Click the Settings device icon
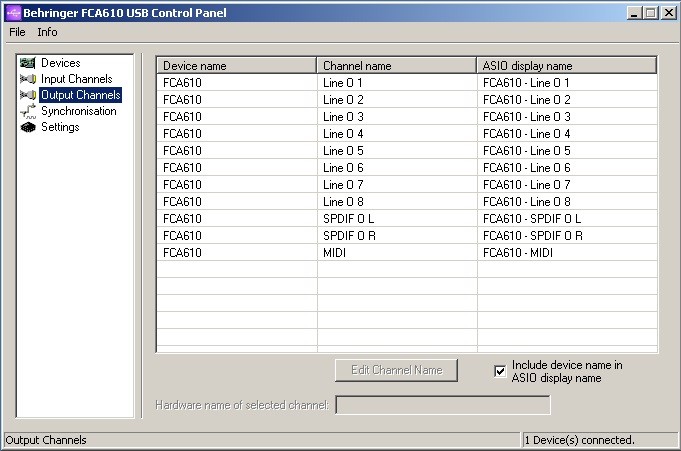681x451 pixels. (28, 127)
